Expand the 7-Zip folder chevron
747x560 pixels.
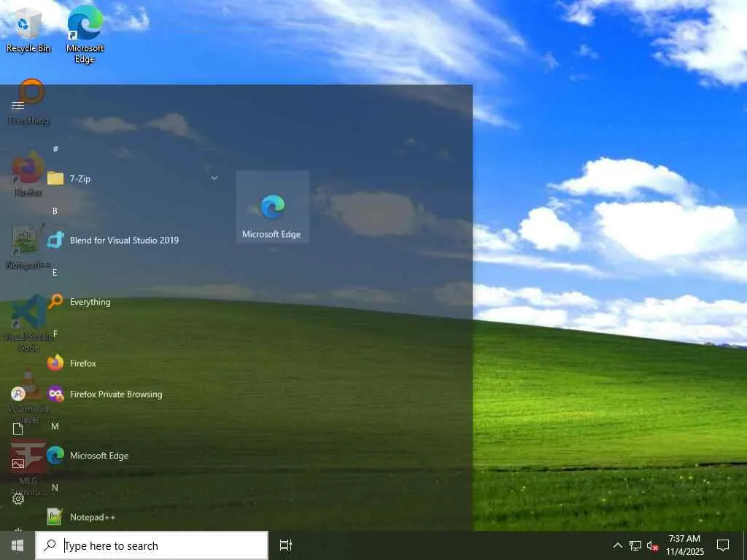[x=214, y=178]
